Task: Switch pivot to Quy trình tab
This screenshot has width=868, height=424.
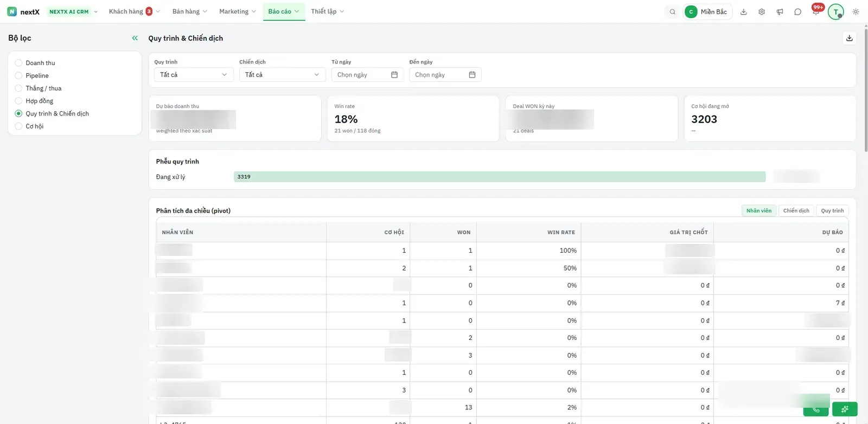Action: [832, 211]
